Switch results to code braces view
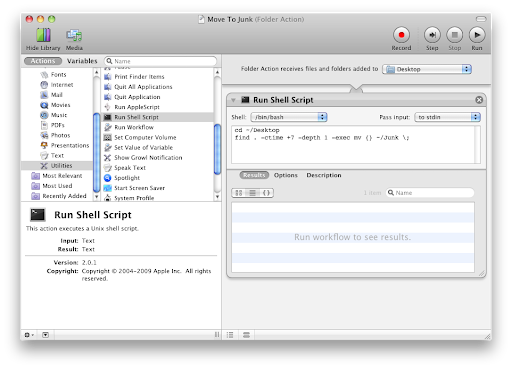The image size is (512, 369). click(x=266, y=193)
